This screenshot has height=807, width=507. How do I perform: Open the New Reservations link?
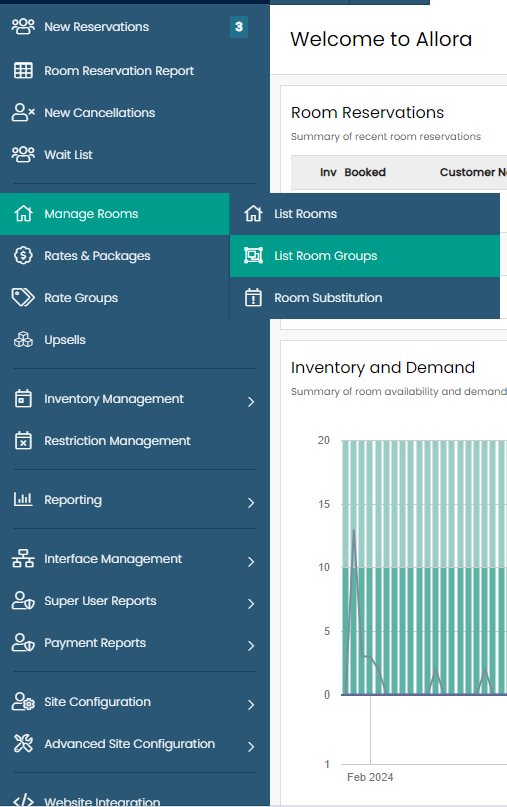pos(96,27)
